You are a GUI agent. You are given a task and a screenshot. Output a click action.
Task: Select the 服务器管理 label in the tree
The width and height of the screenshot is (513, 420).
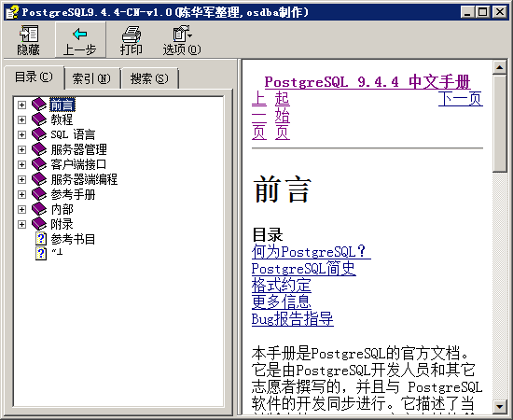pyautogui.click(x=79, y=149)
